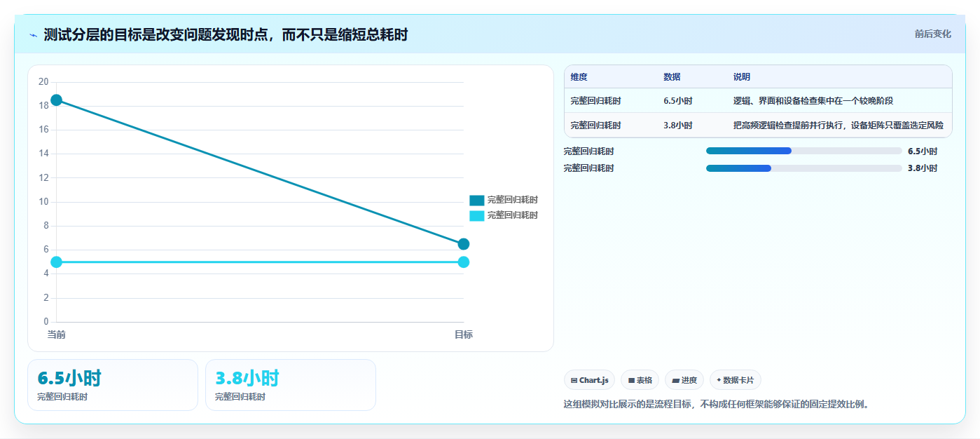Click the 6.5小时 progress bar
980x439 pixels.
pos(804,151)
